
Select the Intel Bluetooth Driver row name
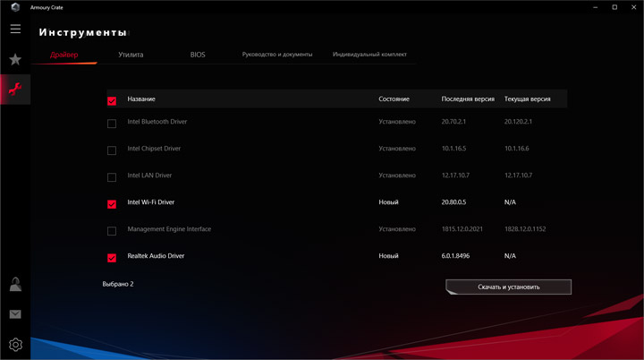click(157, 122)
